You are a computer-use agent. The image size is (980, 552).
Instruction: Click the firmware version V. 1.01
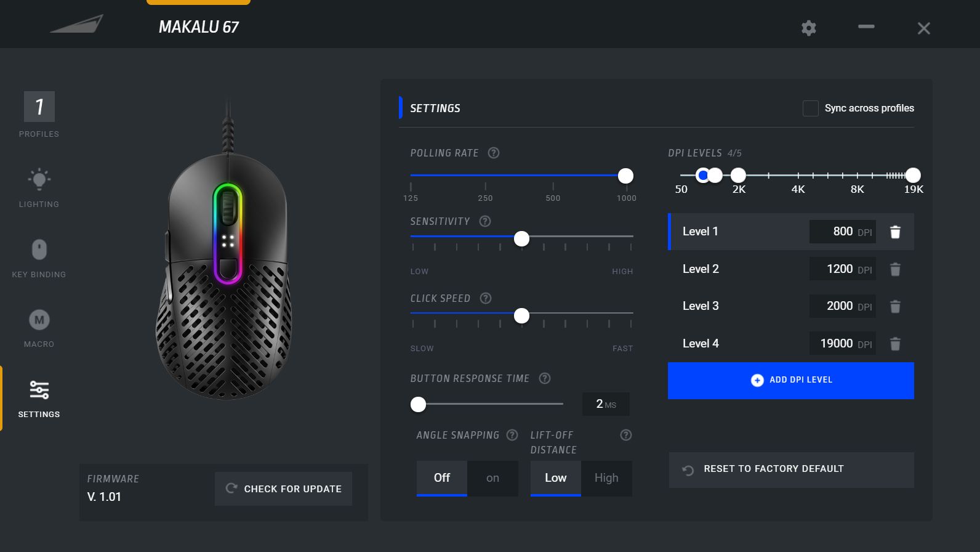click(x=104, y=497)
